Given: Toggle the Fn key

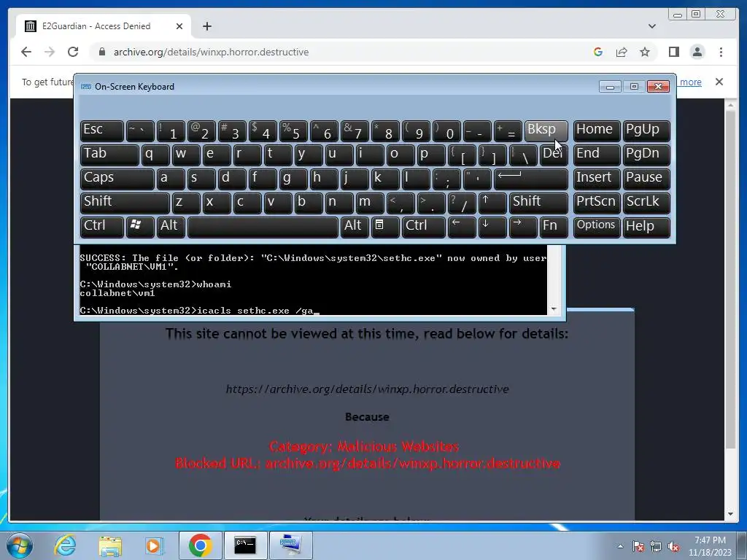Looking at the screenshot, I should tap(554, 226).
